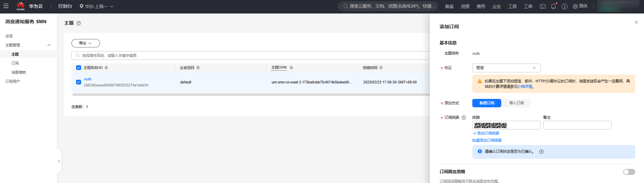
Task: Open the 工单 menu
Action: pyautogui.click(x=528, y=6)
